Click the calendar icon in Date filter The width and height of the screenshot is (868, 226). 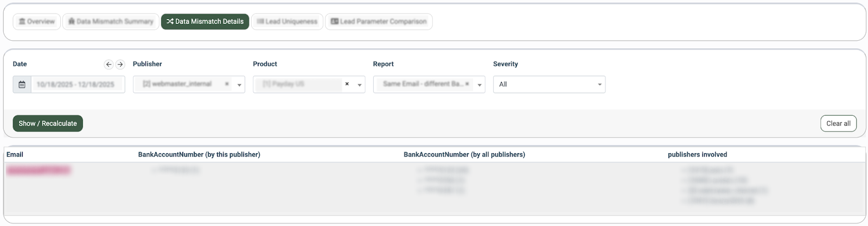coord(22,84)
